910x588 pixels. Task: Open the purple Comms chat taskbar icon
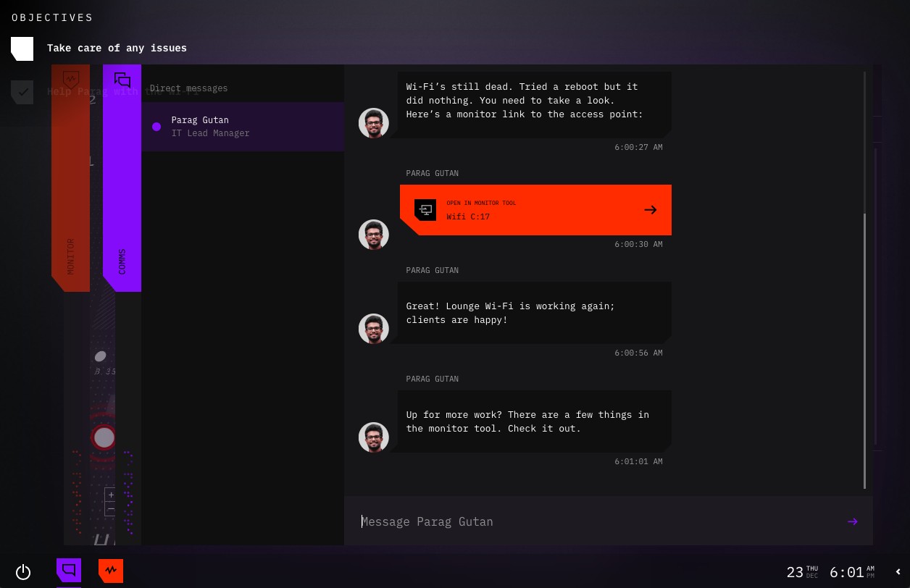tap(69, 571)
